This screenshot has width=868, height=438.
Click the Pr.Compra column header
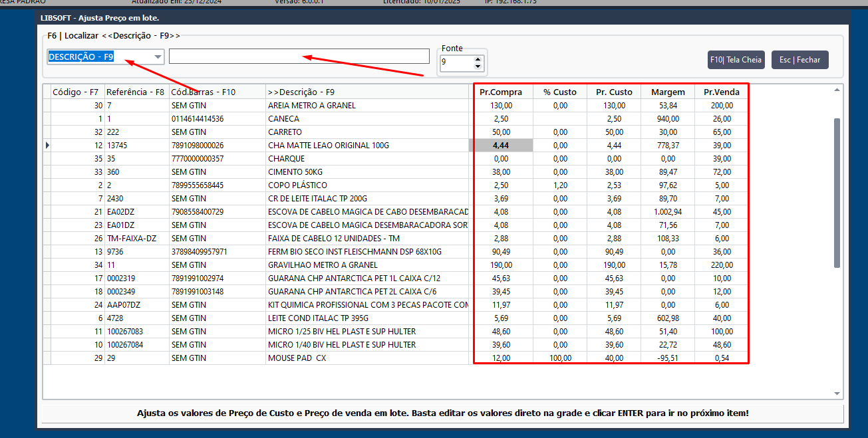[x=501, y=92]
